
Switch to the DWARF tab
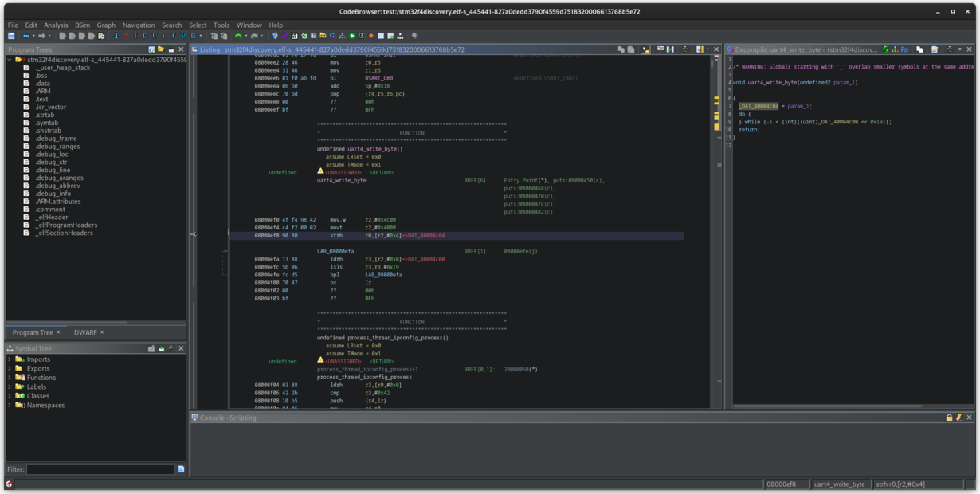[86, 332]
